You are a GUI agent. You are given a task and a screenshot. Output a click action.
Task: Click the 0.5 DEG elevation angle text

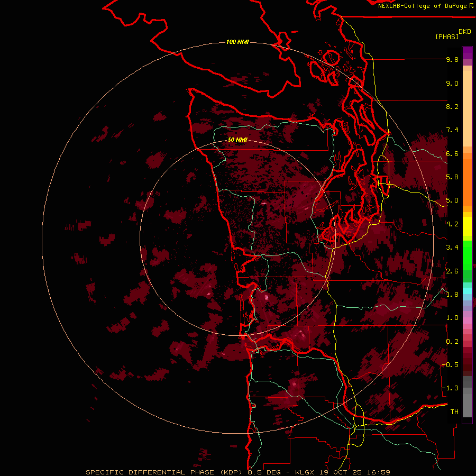264,472
